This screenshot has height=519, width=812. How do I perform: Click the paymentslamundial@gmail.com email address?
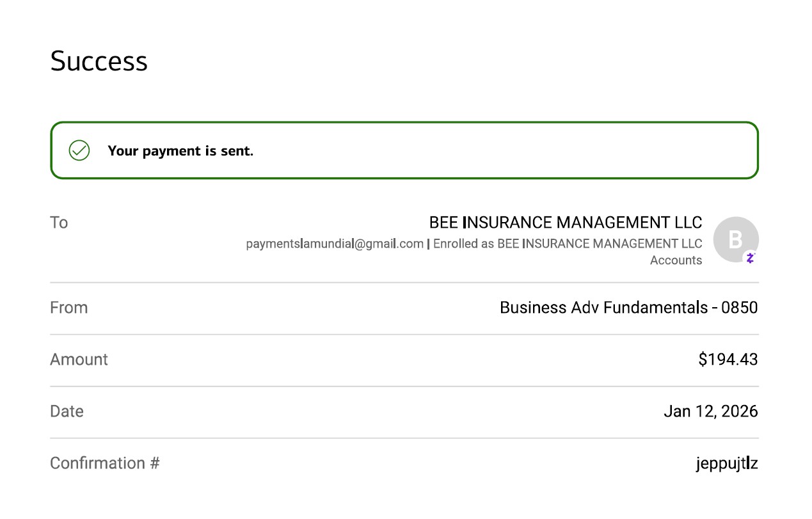pos(335,244)
